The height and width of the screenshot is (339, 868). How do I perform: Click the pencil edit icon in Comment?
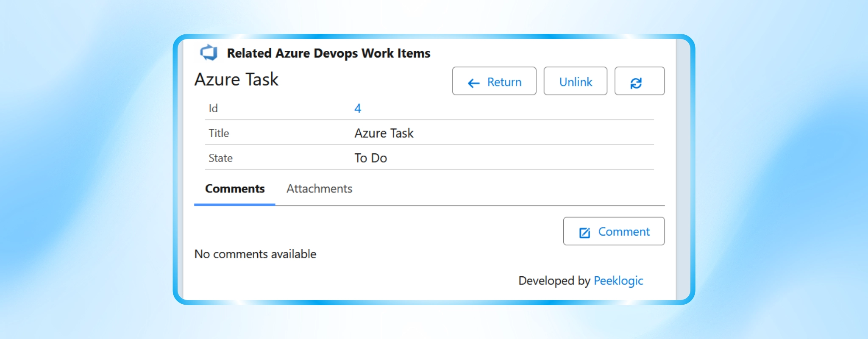tap(584, 233)
